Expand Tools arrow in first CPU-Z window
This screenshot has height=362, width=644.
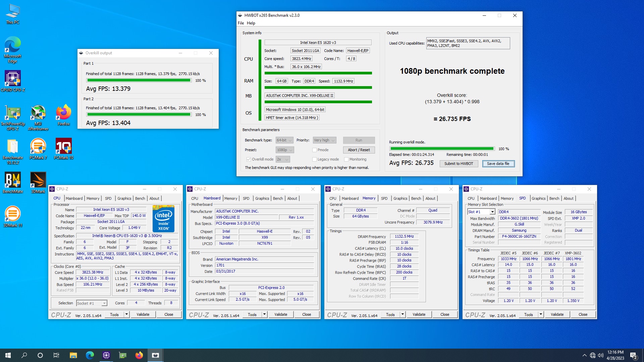126,314
